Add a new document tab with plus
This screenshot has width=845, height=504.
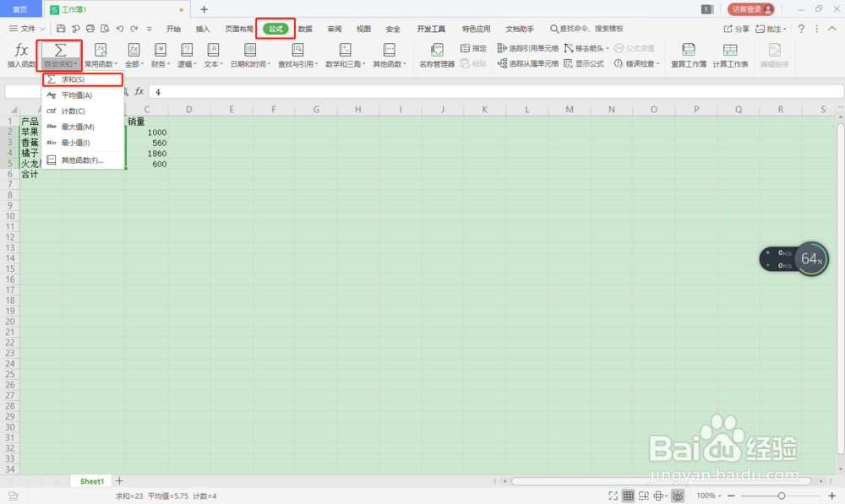(204, 9)
